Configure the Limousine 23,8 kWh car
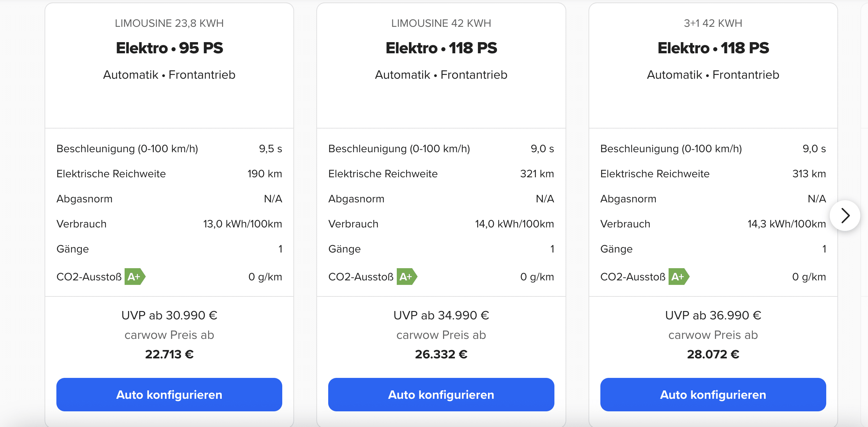 tap(169, 395)
